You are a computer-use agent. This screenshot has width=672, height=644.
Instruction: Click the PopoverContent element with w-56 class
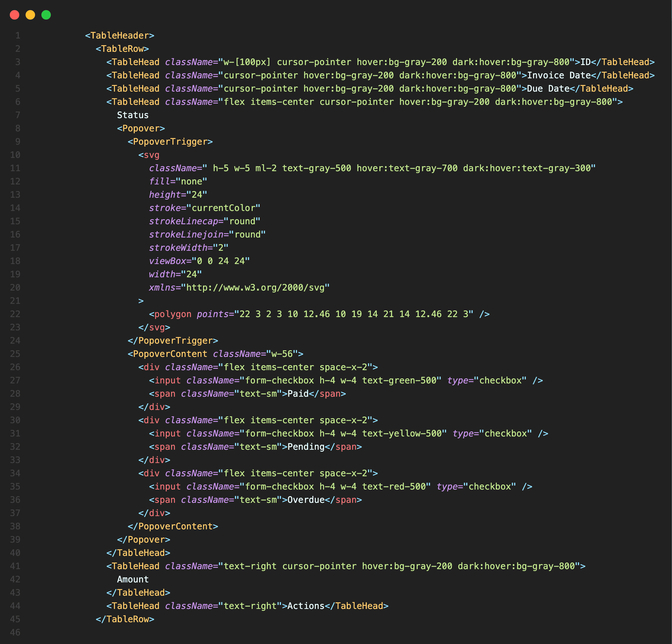(169, 353)
